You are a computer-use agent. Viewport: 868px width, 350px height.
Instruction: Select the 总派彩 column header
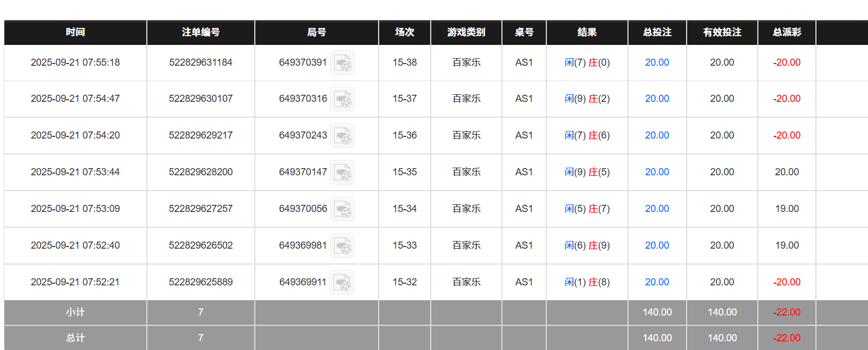tap(786, 32)
